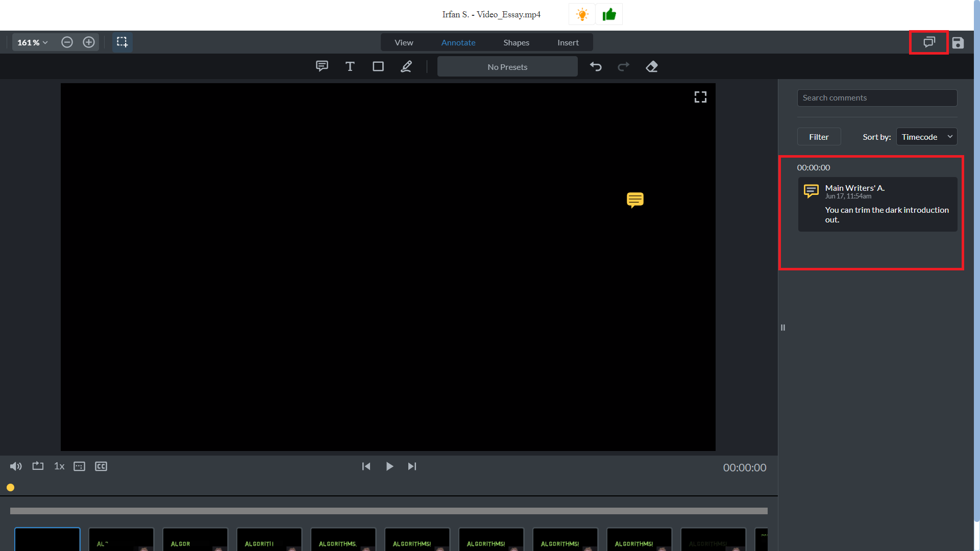
Task: Play the video
Action: tap(389, 466)
